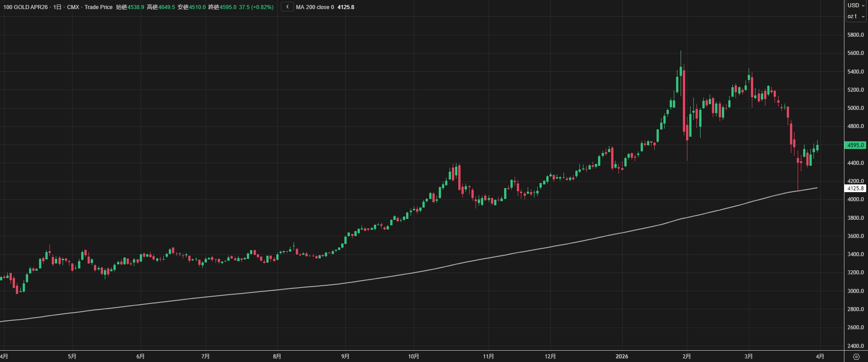Click the 始値 4538.9 open value
The width and height of the screenshot is (868, 362).
click(136, 7)
